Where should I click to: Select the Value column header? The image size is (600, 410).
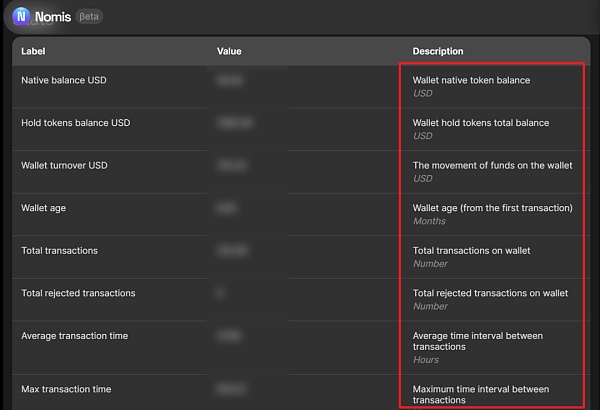click(229, 51)
